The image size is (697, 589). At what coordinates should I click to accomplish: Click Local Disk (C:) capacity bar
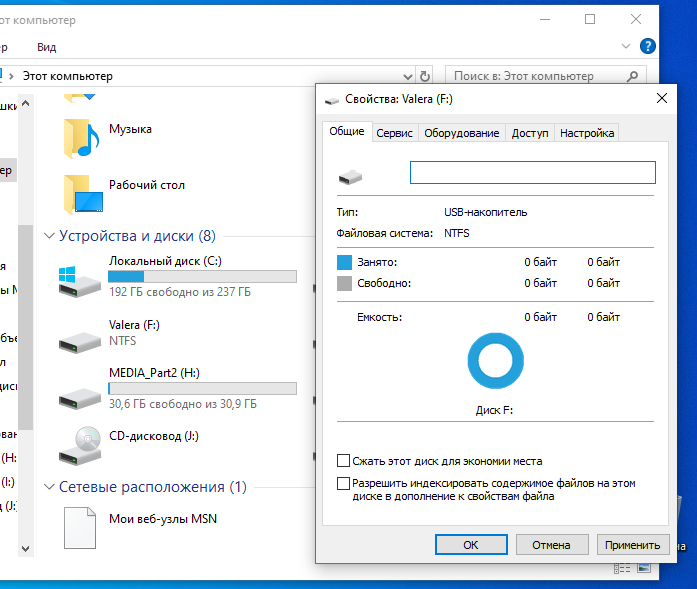point(202,276)
